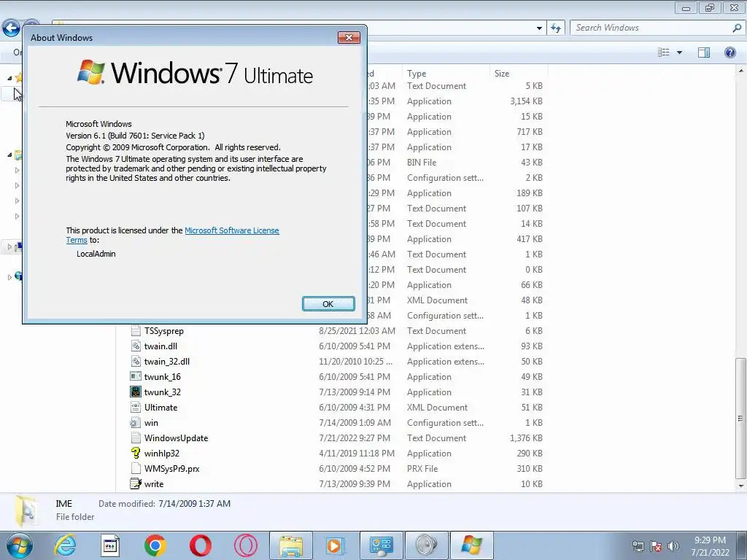Open the address bar history dropdown
Viewport: 747px width, 560px height.
(x=539, y=28)
